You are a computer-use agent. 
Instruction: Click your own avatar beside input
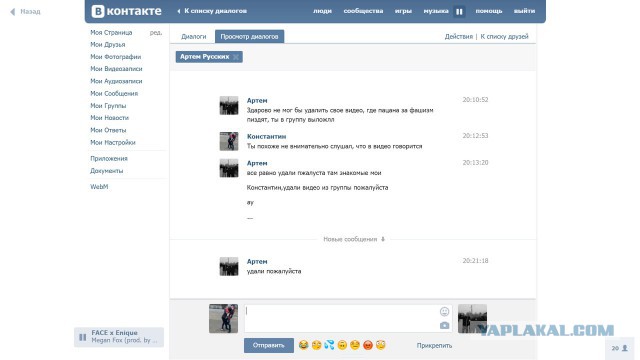[x=223, y=318]
